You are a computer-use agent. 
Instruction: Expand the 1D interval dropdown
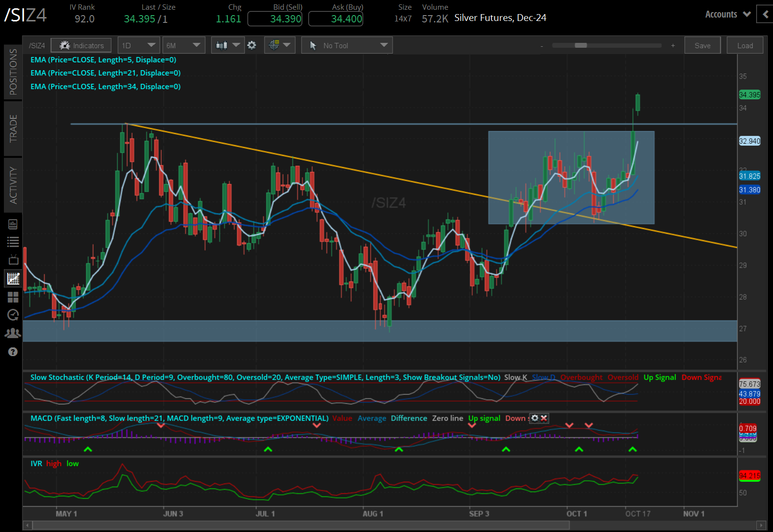[139, 45]
